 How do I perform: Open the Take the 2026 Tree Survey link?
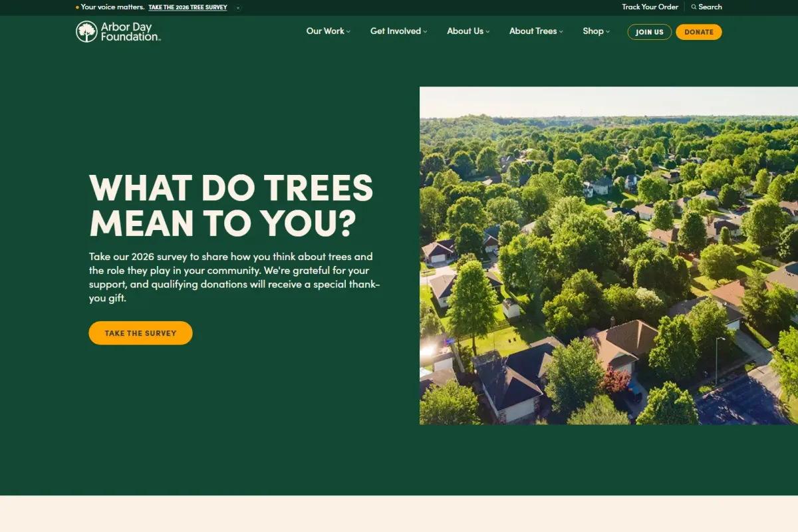188,7
